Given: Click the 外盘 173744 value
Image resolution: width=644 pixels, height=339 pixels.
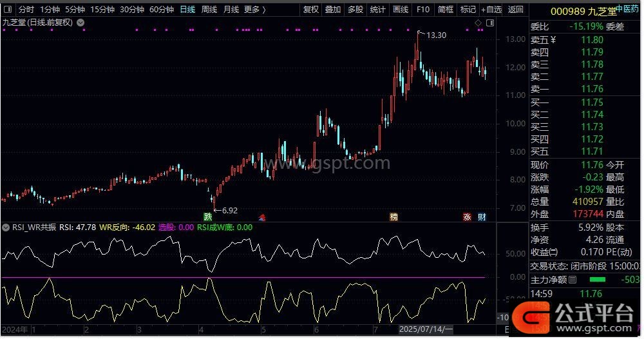Looking at the screenshot, I should coord(588,214).
